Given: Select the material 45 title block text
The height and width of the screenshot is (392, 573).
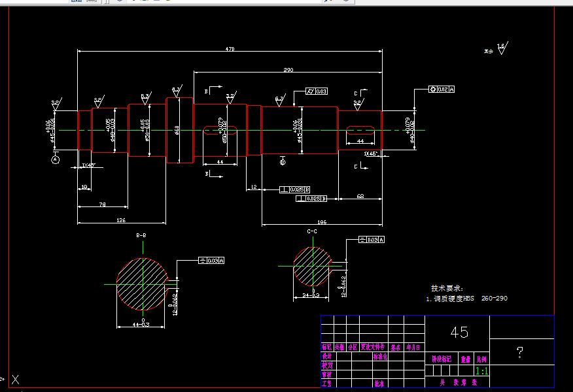Looking at the screenshot, I should tap(459, 332).
